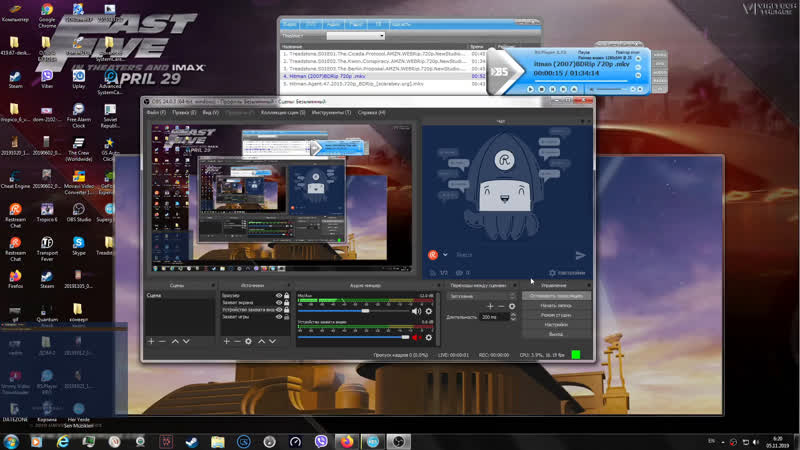Move scene down with arrow icon
Image resolution: width=800 pixels, height=450 pixels.
pos(186,341)
